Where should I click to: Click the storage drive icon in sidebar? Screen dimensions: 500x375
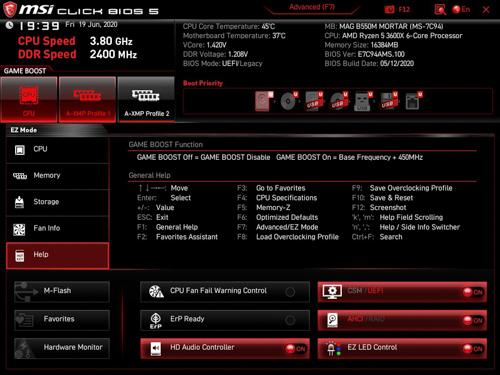tap(19, 202)
